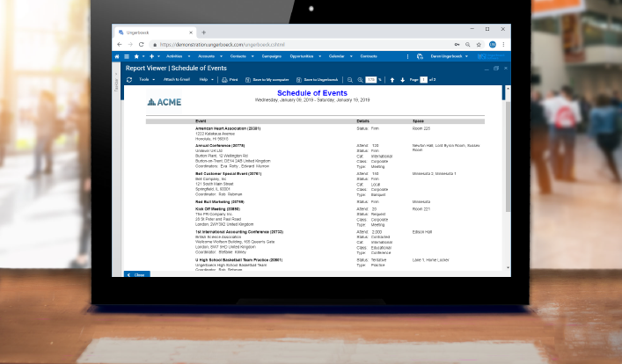Expand the plus icon dropdown arrow
The width and height of the screenshot is (622, 364).
[x=158, y=56]
